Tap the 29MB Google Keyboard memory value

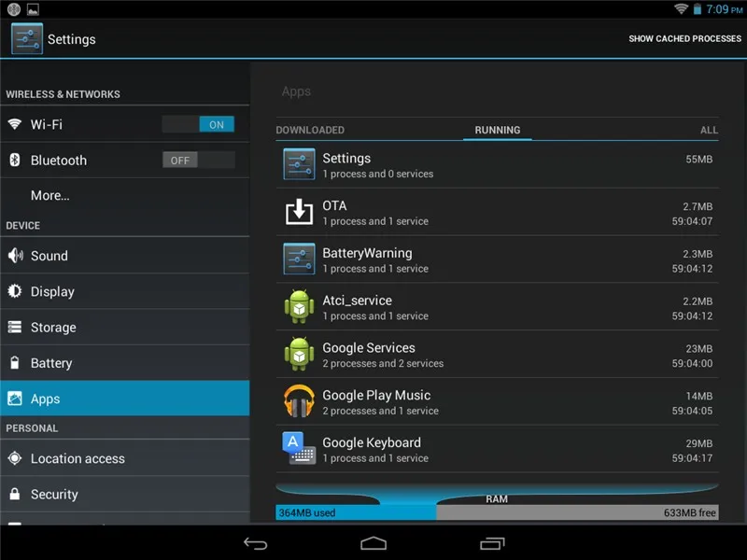pyautogui.click(x=698, y=443)
